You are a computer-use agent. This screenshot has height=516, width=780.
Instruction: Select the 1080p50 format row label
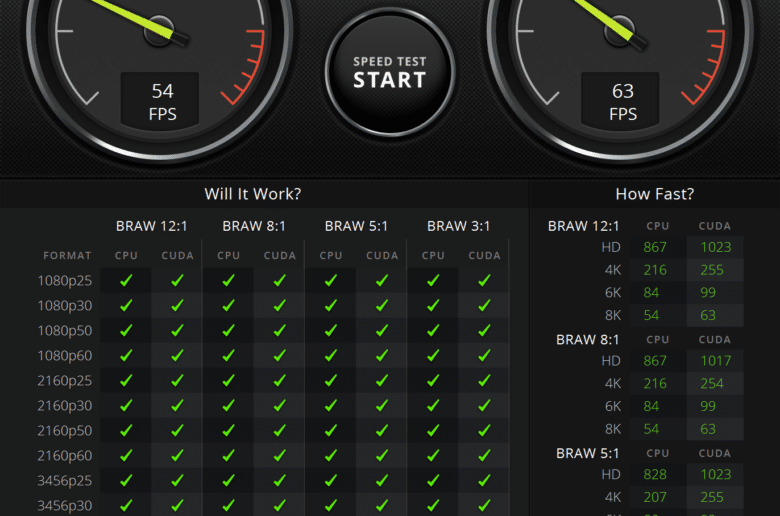pos(65,330)
